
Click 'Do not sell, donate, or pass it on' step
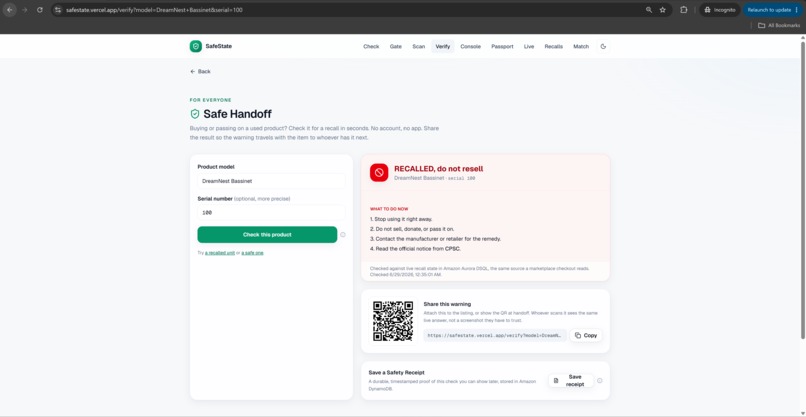click(x=412, y=229)
